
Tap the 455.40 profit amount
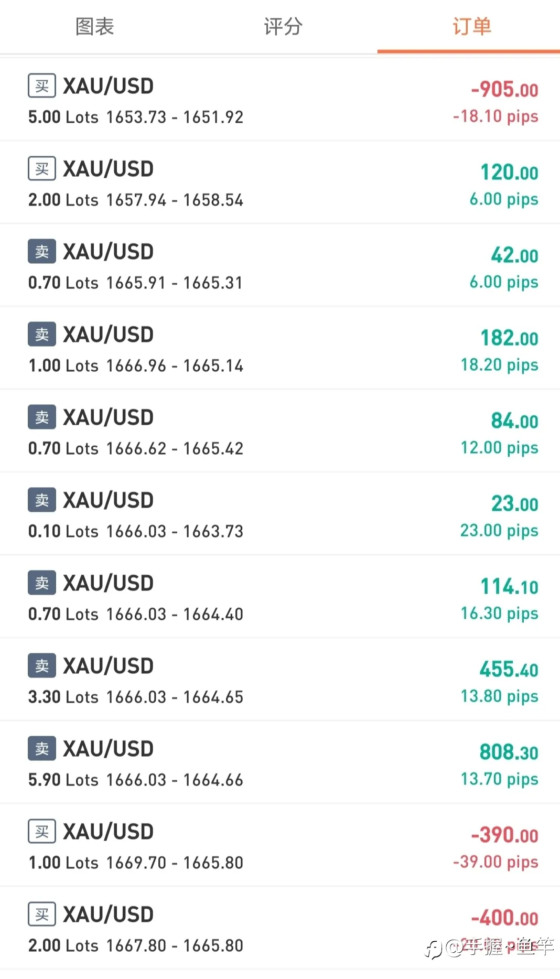click(x=509, y=670)
